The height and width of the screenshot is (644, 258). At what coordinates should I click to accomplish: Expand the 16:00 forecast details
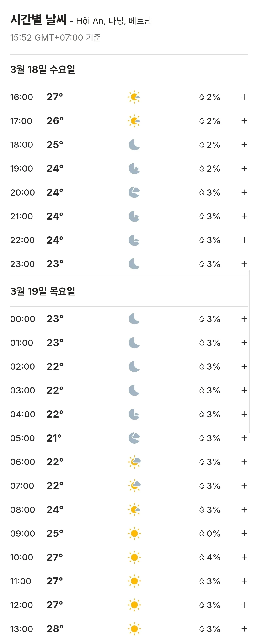(x=244, y=97)
